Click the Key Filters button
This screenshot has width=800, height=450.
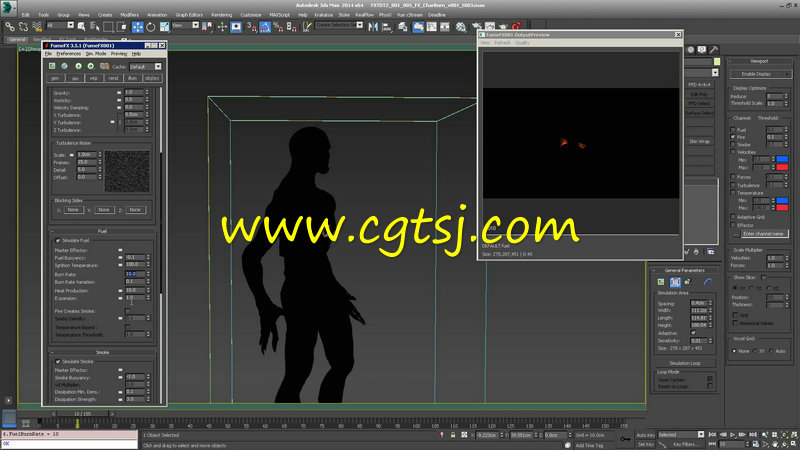[685, 444]
